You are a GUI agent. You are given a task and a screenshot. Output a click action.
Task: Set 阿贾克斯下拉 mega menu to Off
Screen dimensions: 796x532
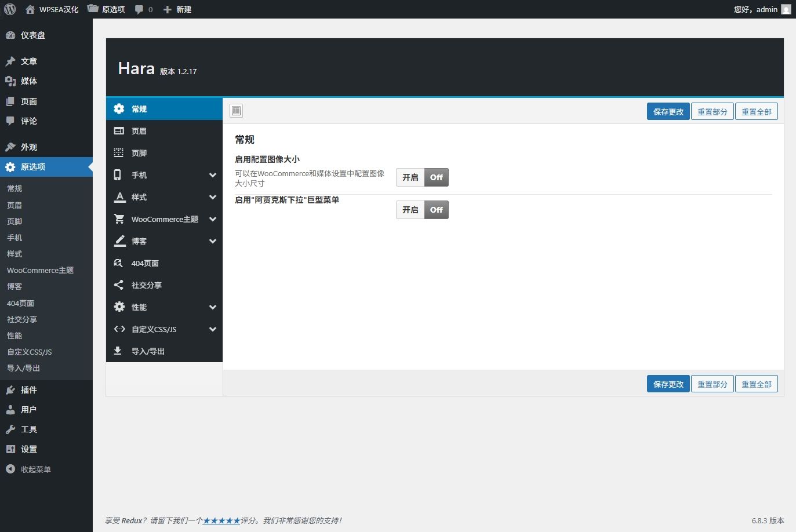pyautogui.click(x=436, y=210)
